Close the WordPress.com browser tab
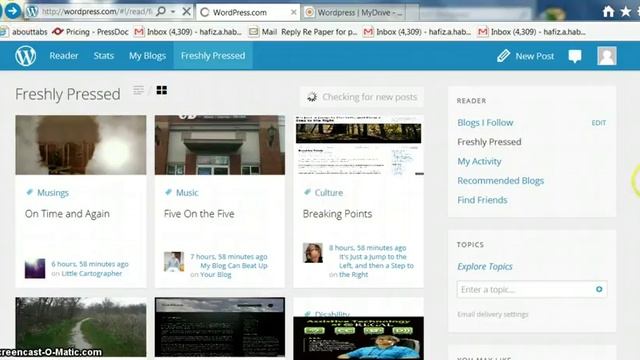Screen dimensions: 640x360 (x=293, y=12)
